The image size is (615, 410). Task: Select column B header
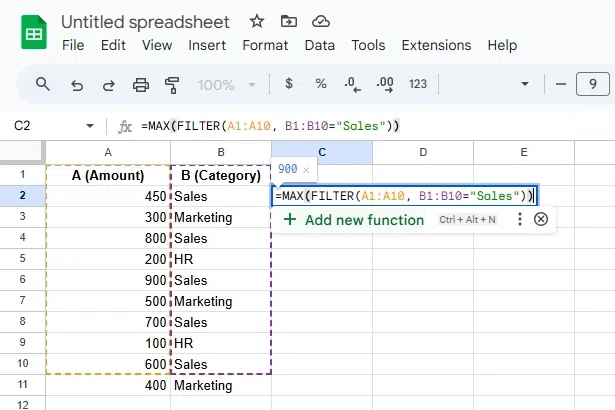(x=221, y=152)
